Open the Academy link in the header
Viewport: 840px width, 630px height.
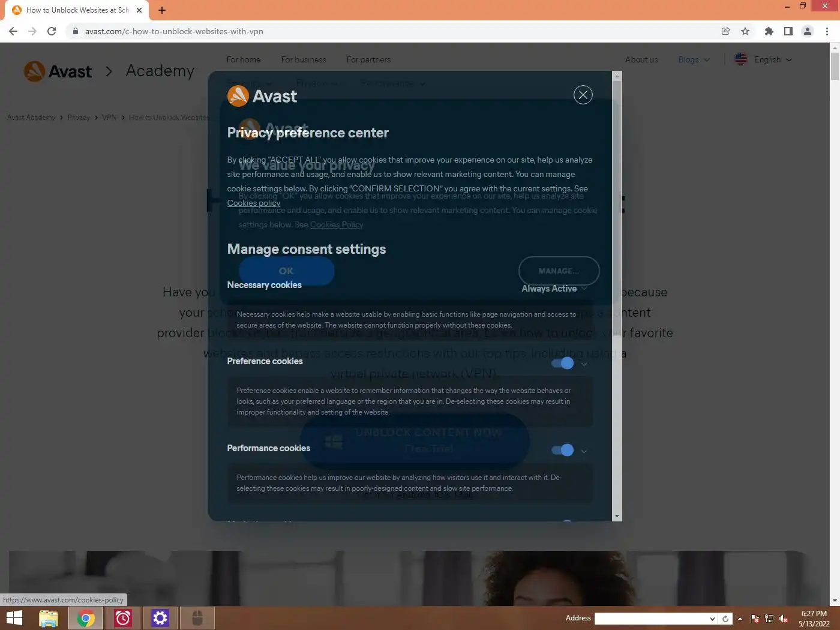coord(160,71)
